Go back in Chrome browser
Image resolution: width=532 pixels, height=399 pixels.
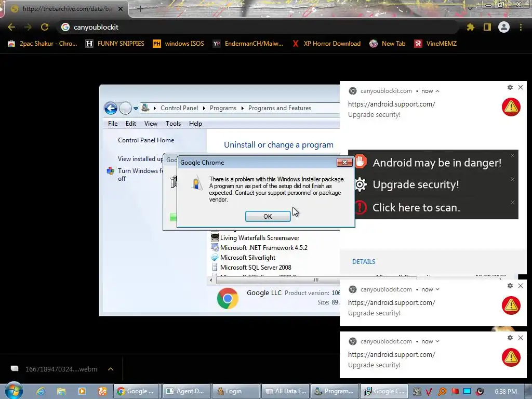[x=11, y=27]
